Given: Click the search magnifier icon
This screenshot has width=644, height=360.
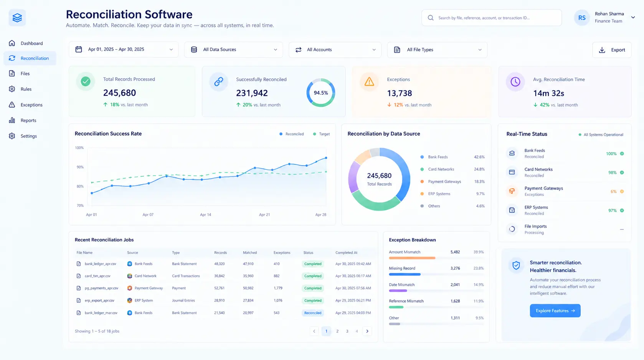Looking at the screenshot, I should click(431, 18).
